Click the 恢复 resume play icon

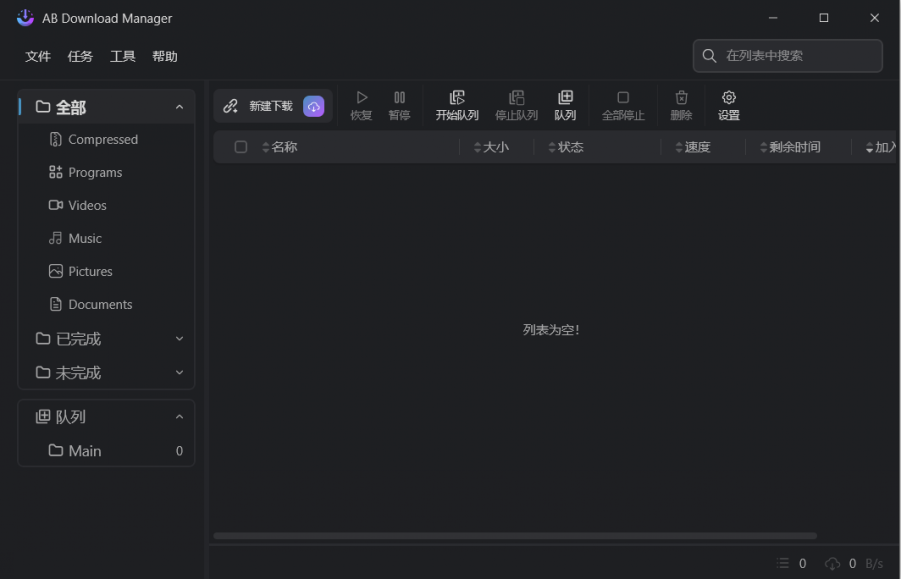point(361,98)
